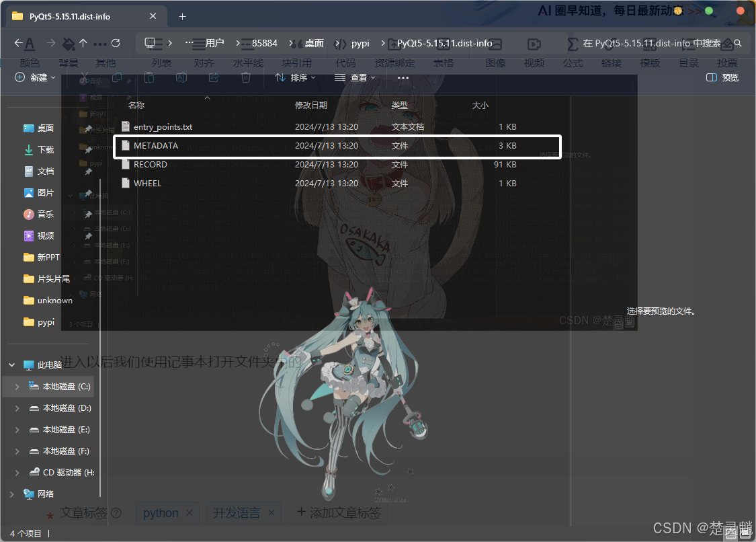Click PyQt5-5.15.11.dist-info breadcrumb segment

coord(445,43)
